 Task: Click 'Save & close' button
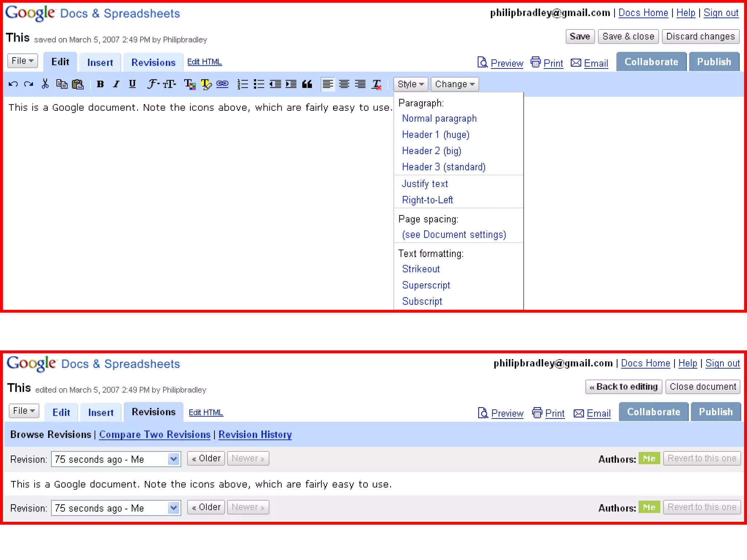[x=628, y=36]
